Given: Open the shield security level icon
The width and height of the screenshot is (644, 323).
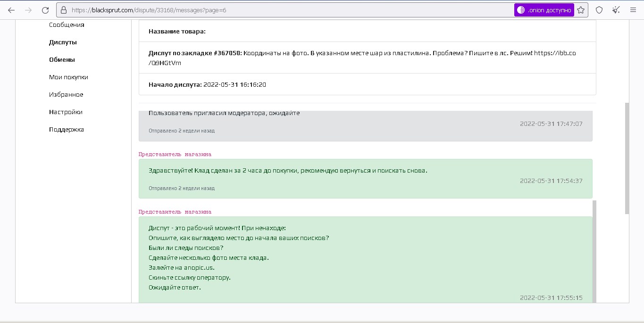Looking at the screenshot, I should click(599, 10).
